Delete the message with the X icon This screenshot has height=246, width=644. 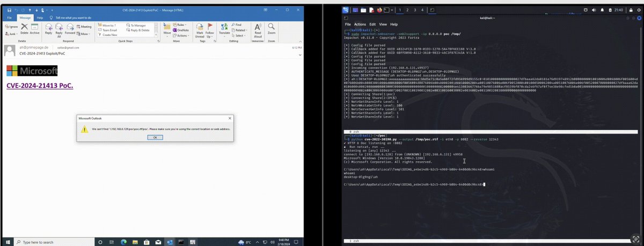coord(25,28)
